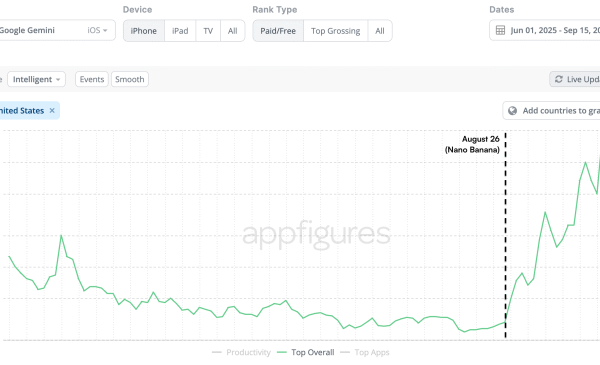Toggle the Top Apps legend series
Viewport: 600px width, 365px height.
[365, 352]
